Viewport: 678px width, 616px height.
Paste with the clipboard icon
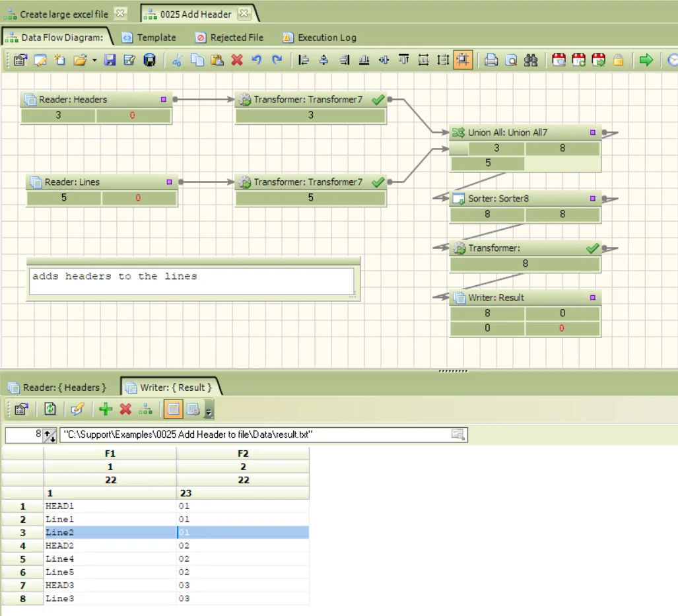[x=217, y=59]
